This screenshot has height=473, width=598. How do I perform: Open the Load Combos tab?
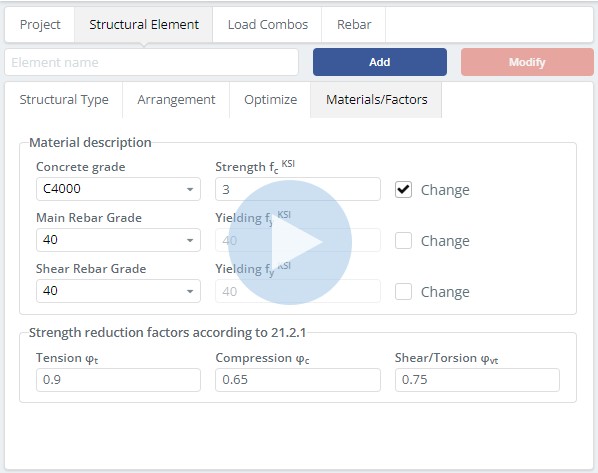point(268,24)
